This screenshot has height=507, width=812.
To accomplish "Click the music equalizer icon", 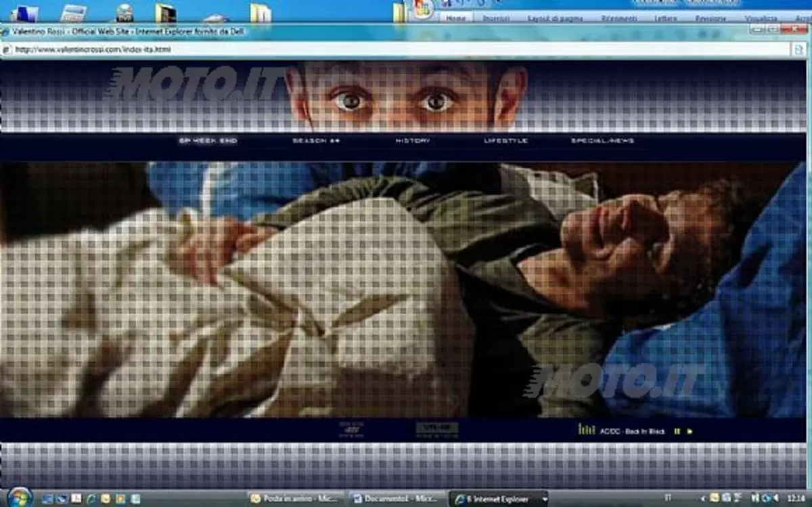I will 587,429.
